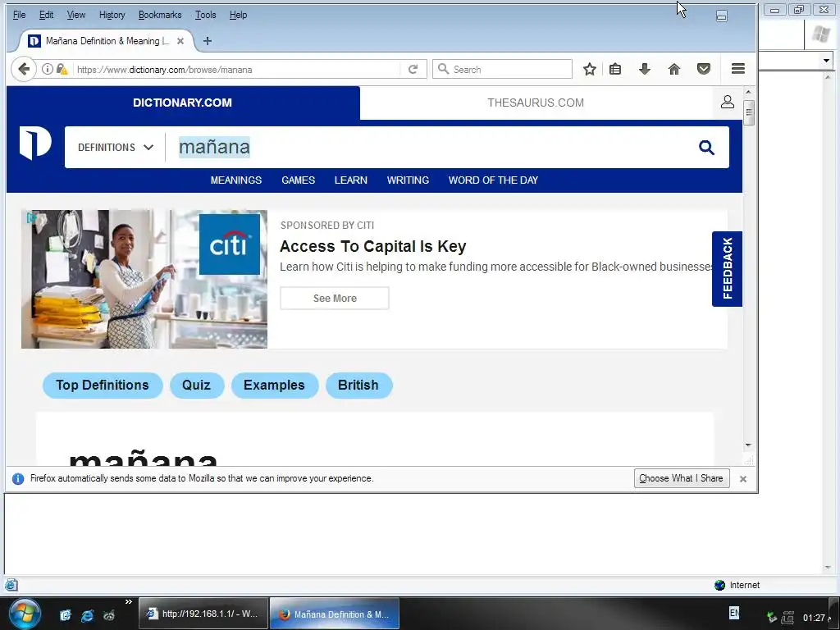The image size is (840, 630).
Task: Click the page scrollbar down arrow
Action: (x=748, y=445)
